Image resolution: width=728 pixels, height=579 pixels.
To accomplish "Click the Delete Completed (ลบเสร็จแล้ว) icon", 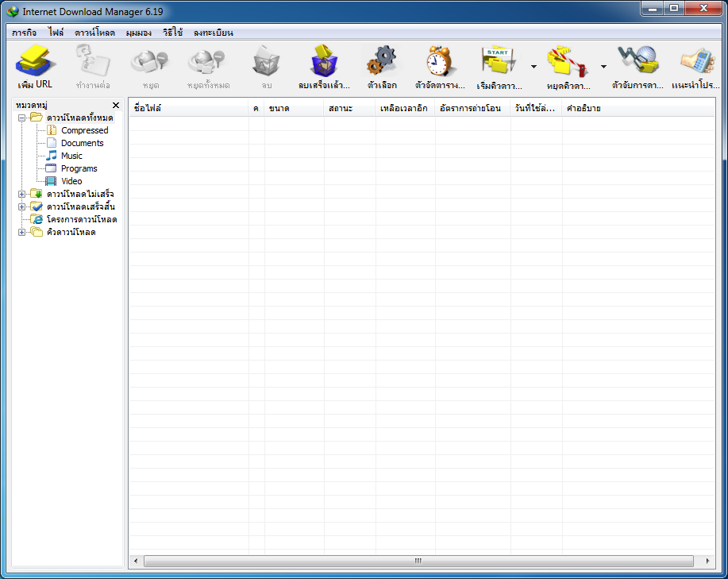I will pos(324,60).
